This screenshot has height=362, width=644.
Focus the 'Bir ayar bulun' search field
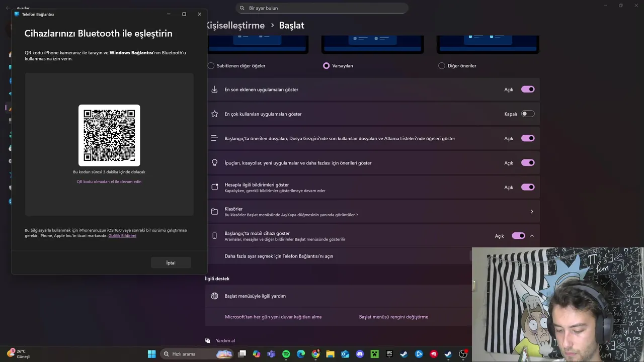point(322,8)
